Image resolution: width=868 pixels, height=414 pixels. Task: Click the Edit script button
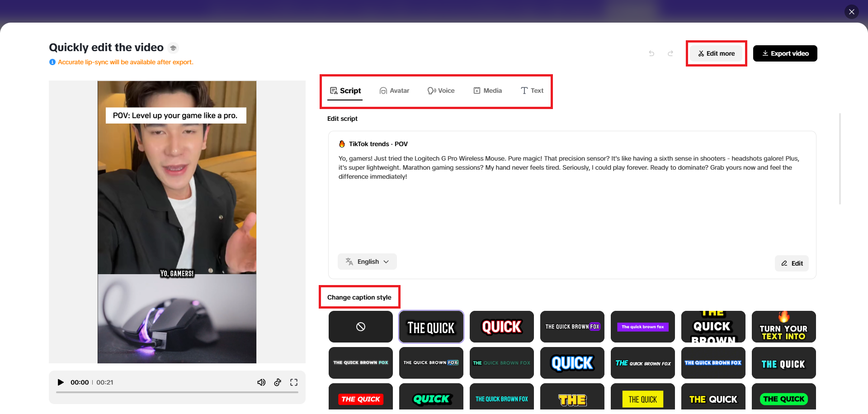coord(792,263)
